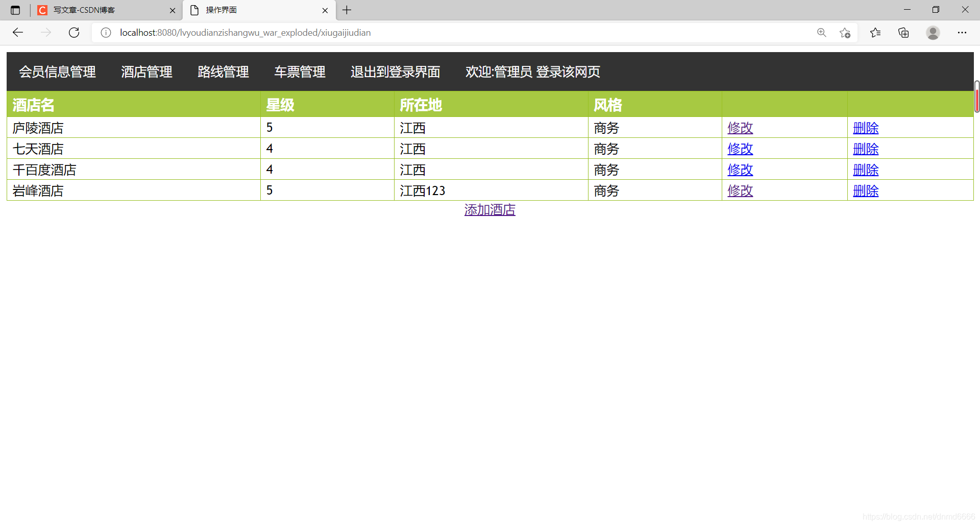Open the Settings and more menu
Viewport: 980px width, 526px height.
(962, 33)
